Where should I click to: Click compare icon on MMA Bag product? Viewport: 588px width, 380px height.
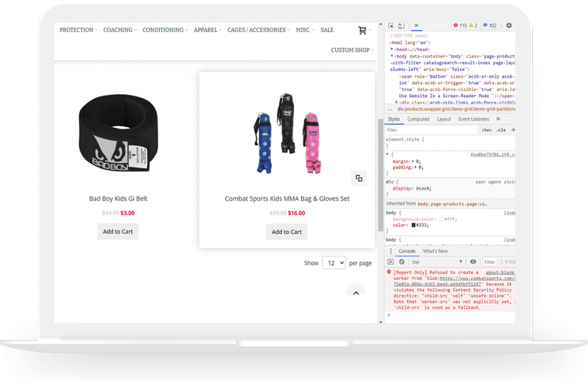click(x=358, y=178)
